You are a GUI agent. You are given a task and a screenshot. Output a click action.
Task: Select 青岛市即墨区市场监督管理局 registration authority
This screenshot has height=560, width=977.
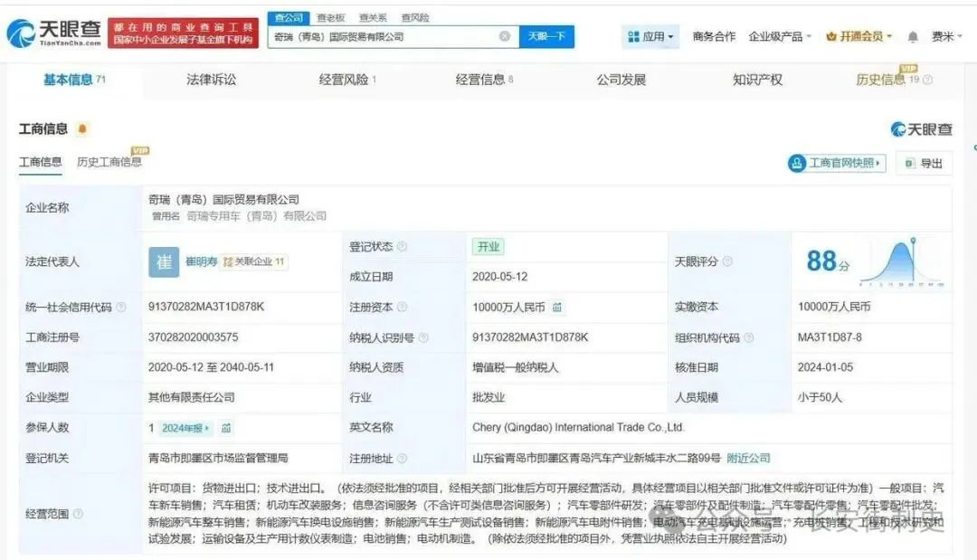point(218,459)
